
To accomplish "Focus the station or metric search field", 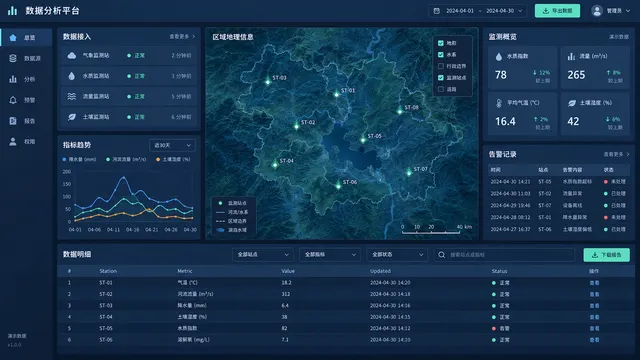I will [504, 255].
